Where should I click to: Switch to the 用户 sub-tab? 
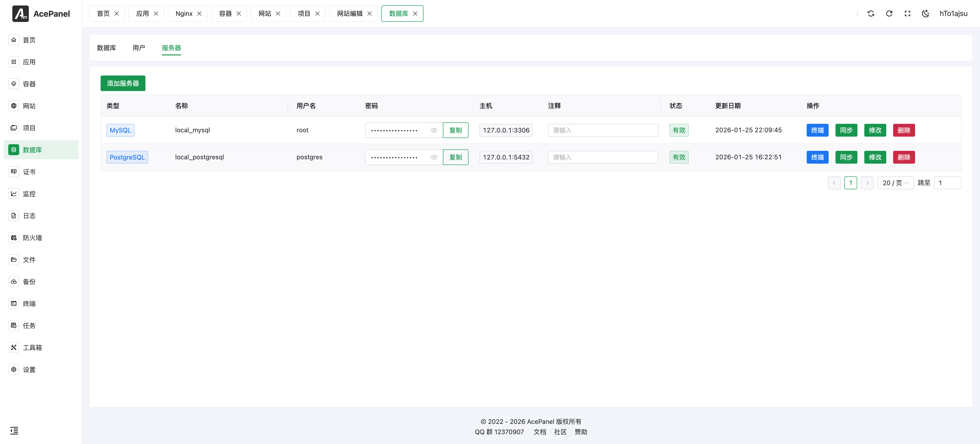[139, 48]
